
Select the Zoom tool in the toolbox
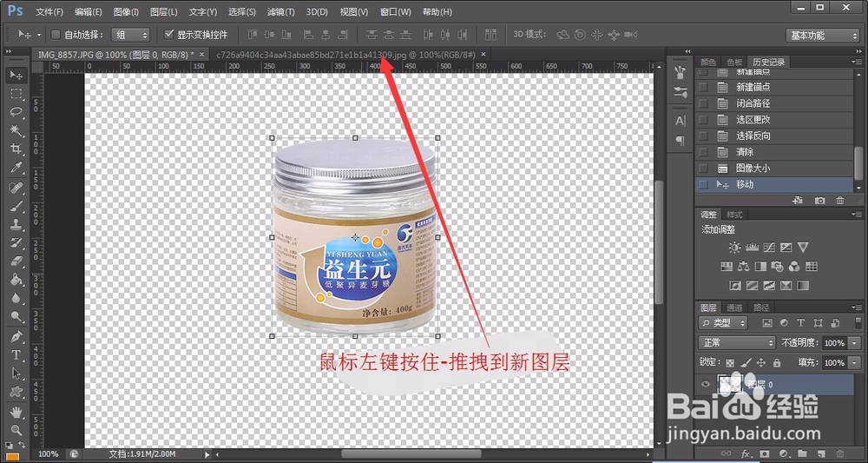[16, 430]
